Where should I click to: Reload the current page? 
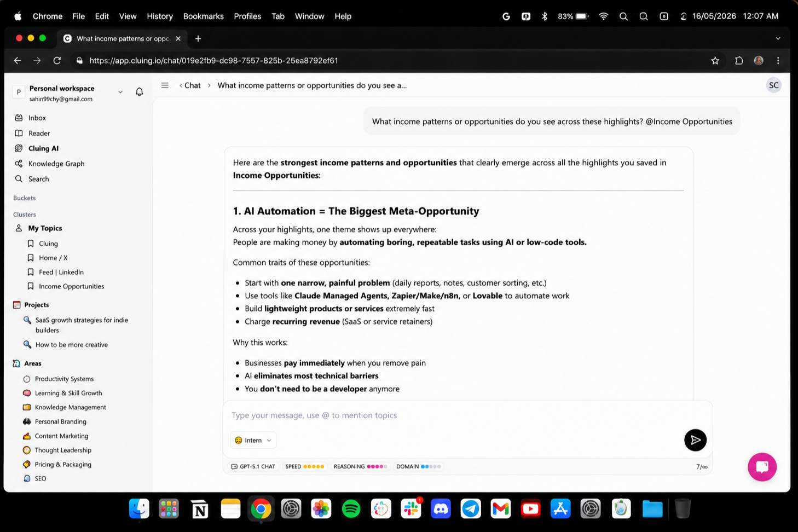click(57, 61)
